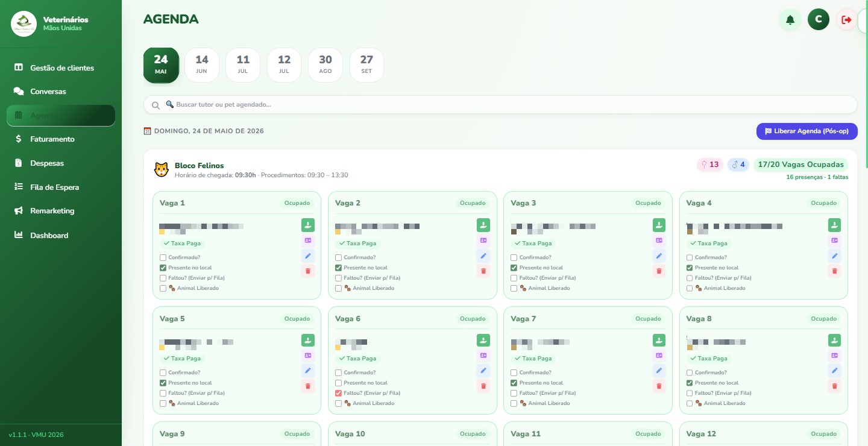The width and height of the screenshot is (868, 446).
Task: Click pencil edit icon in Vaga 4
Action: tap(834, 256)
